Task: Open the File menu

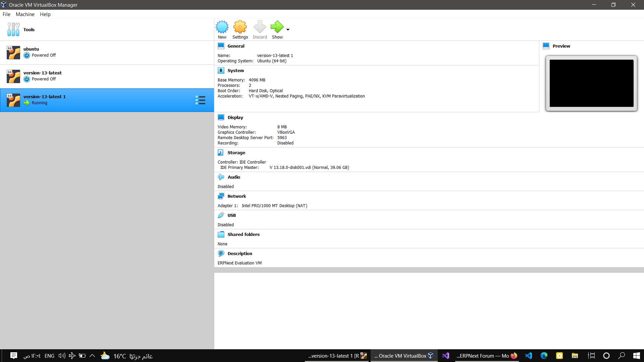Action: [x=6, y=14]
